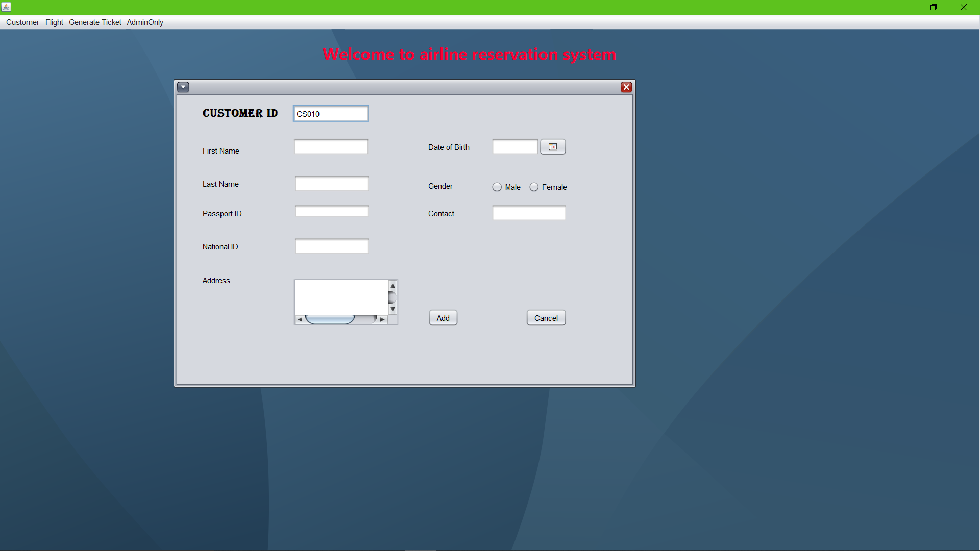Click inside the Customer ID field
Image resolution: width=980 pixels, height=551 pixels.
click(330, 113)
